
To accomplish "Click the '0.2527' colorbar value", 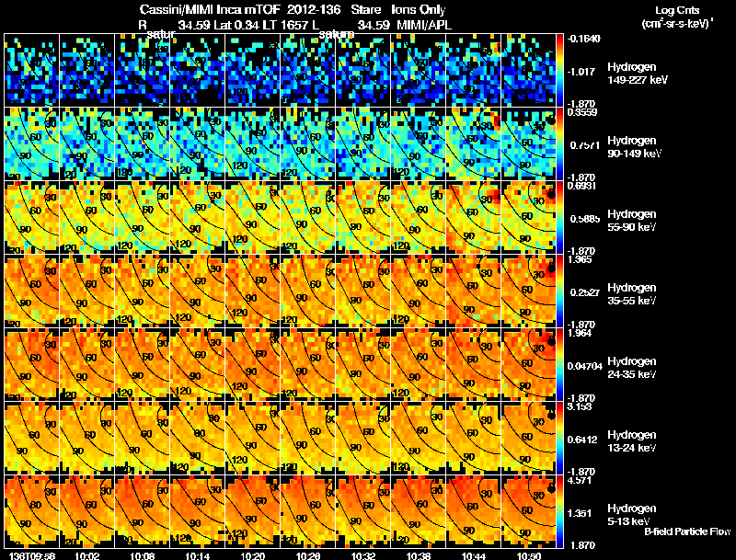I will (x=584, y=292).
